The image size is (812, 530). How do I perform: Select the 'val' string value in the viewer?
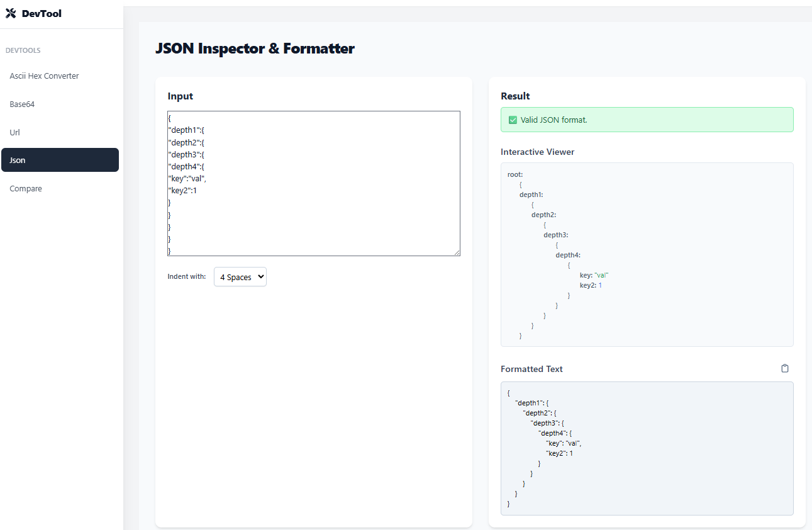pyautogui.click(x=601, y=275)
